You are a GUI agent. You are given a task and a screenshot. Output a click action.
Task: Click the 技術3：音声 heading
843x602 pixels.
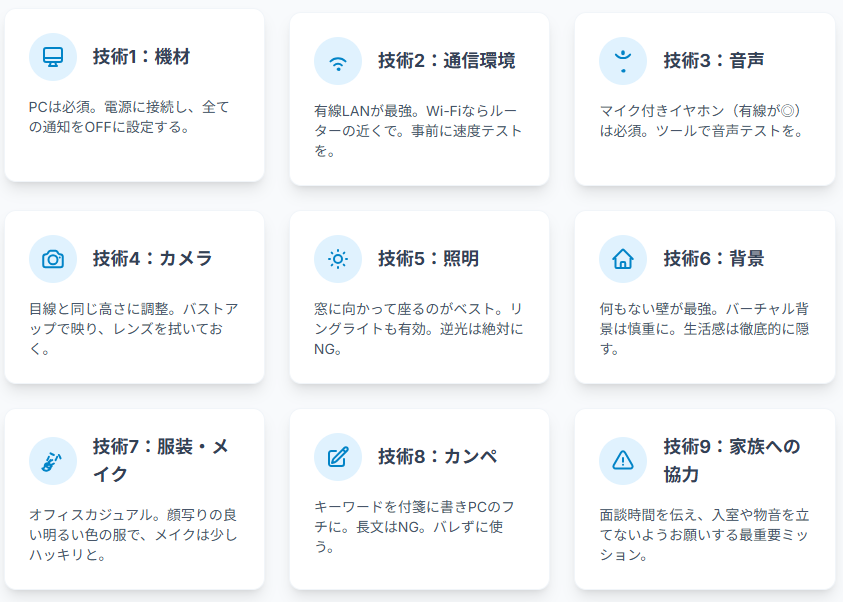pos(714,61)
